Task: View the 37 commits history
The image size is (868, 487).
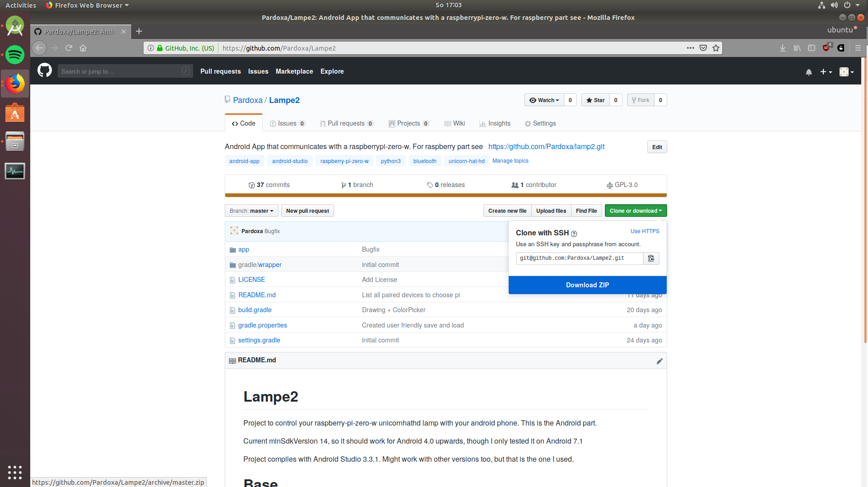Action: tap(269, 185)
